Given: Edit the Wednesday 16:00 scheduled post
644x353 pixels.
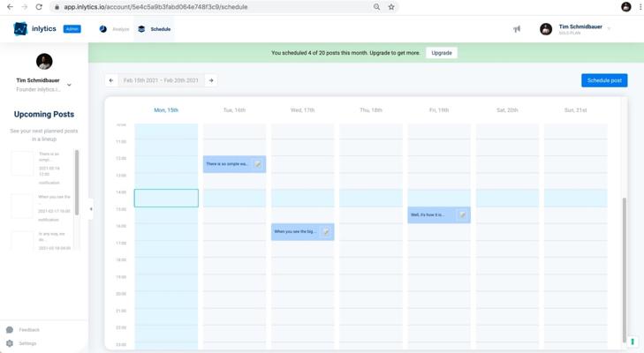Looking at the screenshot, I should pos(326,232).
